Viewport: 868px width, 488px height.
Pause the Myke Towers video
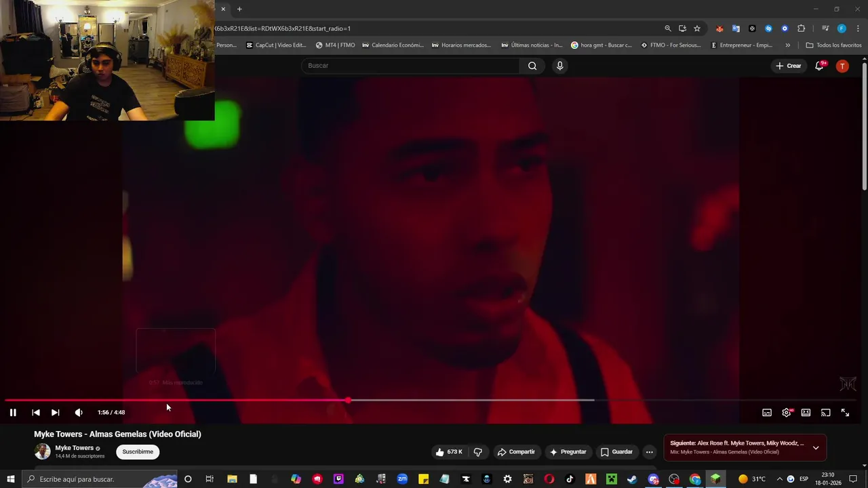13,412
